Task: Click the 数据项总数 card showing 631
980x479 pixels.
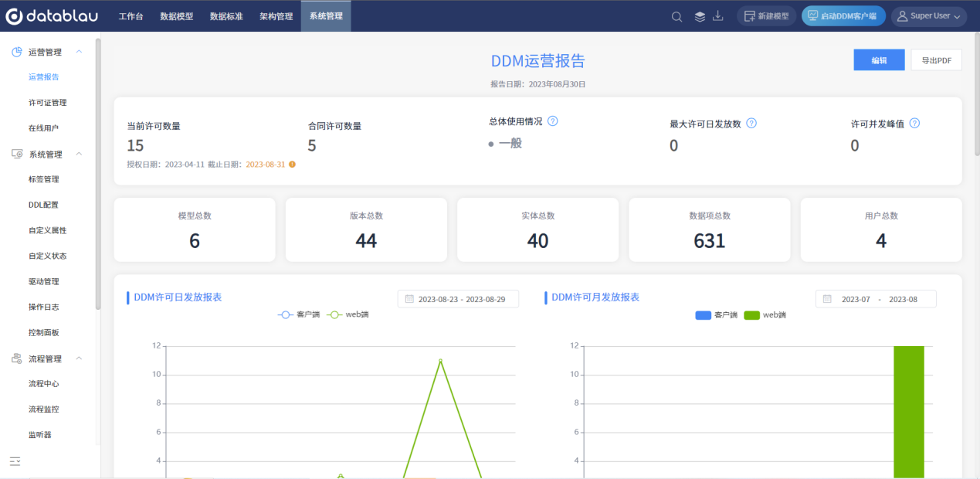Action: pyautogui.click(x=710, y=229)
